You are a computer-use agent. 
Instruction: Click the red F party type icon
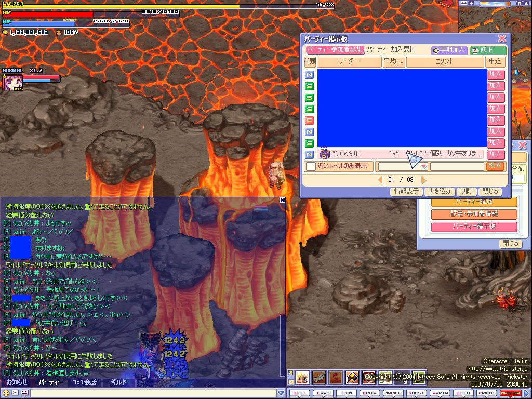tap(309, 120)
